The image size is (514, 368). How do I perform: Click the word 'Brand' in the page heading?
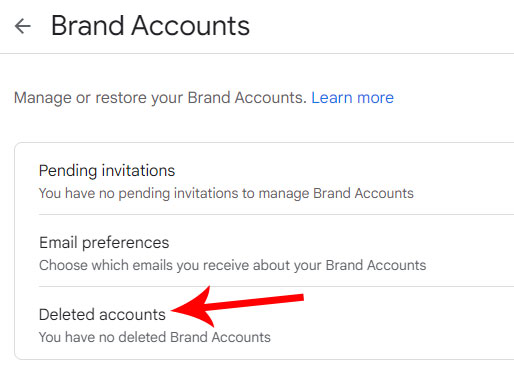point(88,26)
